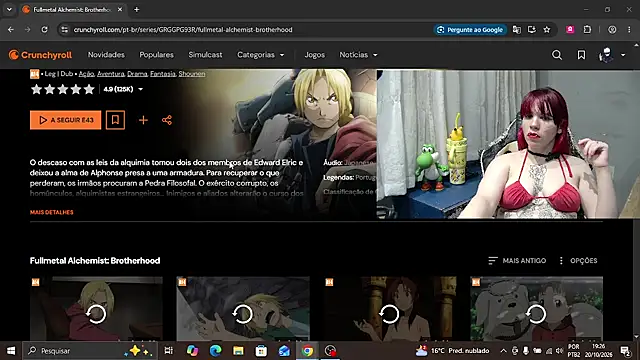Play next episode A SEGUIR E43

point(65,120)
